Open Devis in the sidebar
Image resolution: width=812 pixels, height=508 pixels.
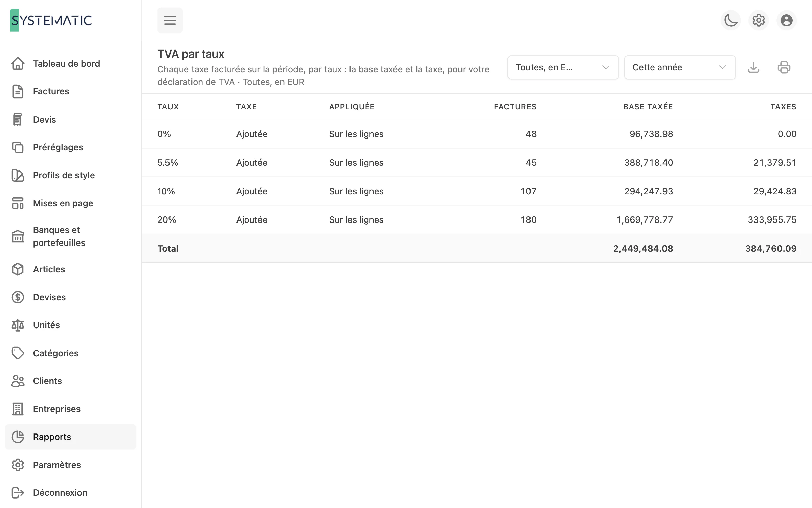tap(71, 120)
